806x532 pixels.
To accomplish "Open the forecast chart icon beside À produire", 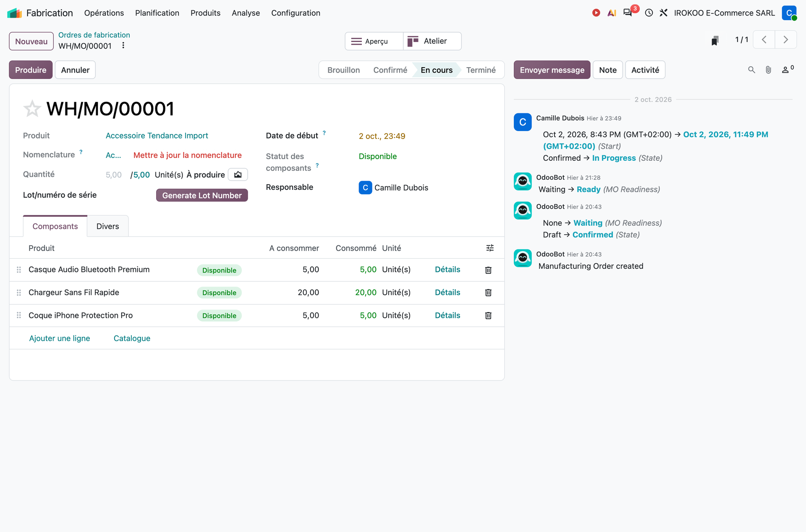I will tap(238, 175).
